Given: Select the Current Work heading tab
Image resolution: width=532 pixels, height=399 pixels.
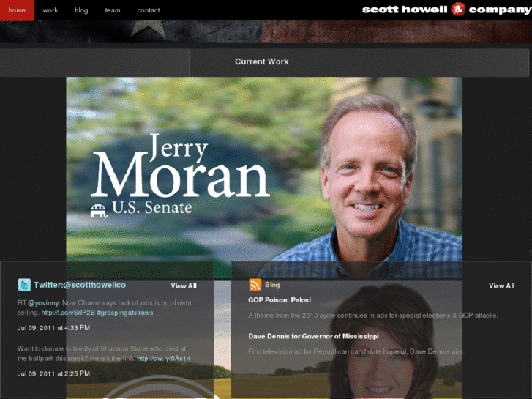Looking at the screenshot, I should click(261, 61).
